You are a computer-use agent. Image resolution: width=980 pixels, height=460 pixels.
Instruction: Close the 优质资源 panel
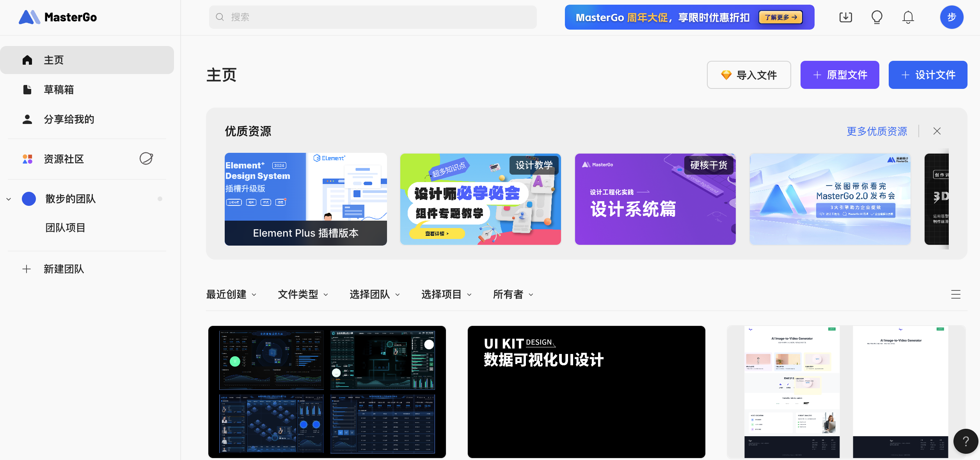937,131
